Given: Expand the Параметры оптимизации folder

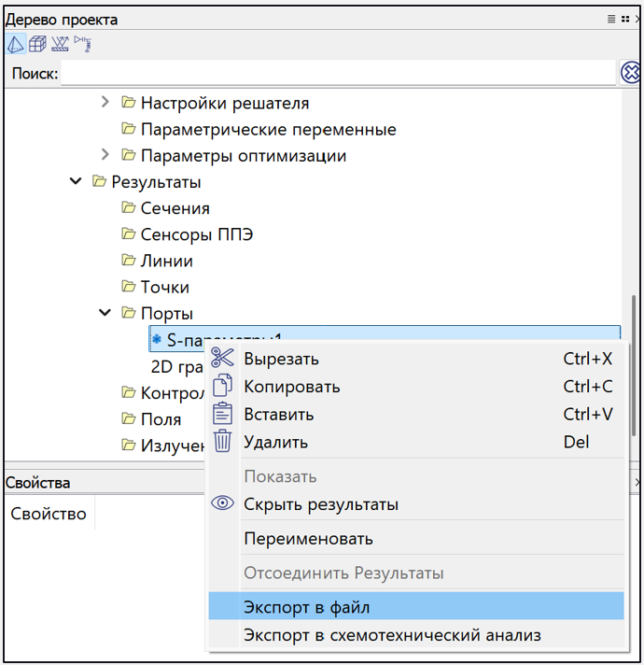Looking at the screenshot, I should point(105,155).
